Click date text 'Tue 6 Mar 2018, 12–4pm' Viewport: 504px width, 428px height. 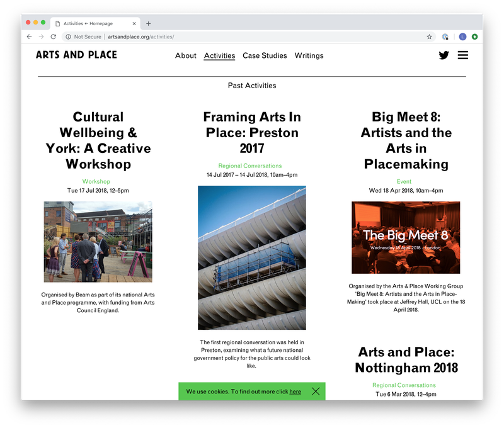pyautogui.click(x=406, y=394)
